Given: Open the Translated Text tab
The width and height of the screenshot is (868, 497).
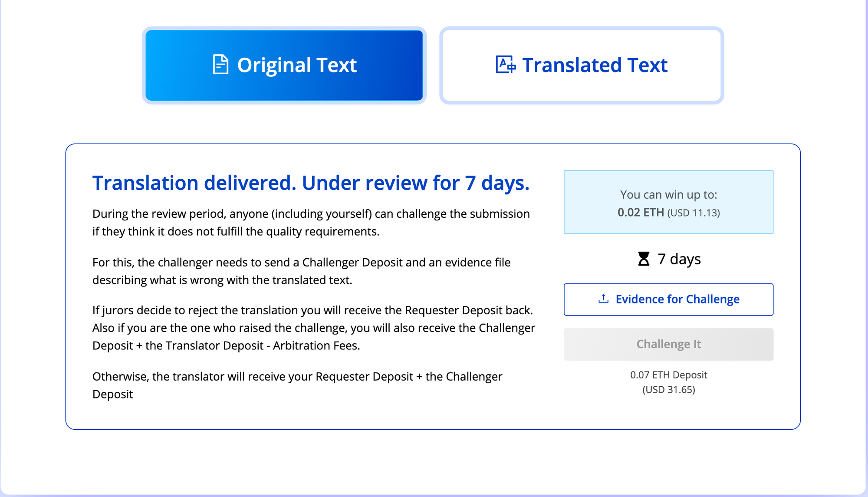Looking at the screenshot, I should [582, 65].
